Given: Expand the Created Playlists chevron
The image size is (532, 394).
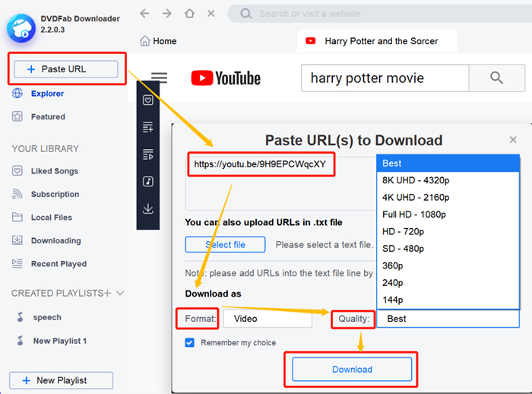Looking at the screenshot, I should [120, 293].
